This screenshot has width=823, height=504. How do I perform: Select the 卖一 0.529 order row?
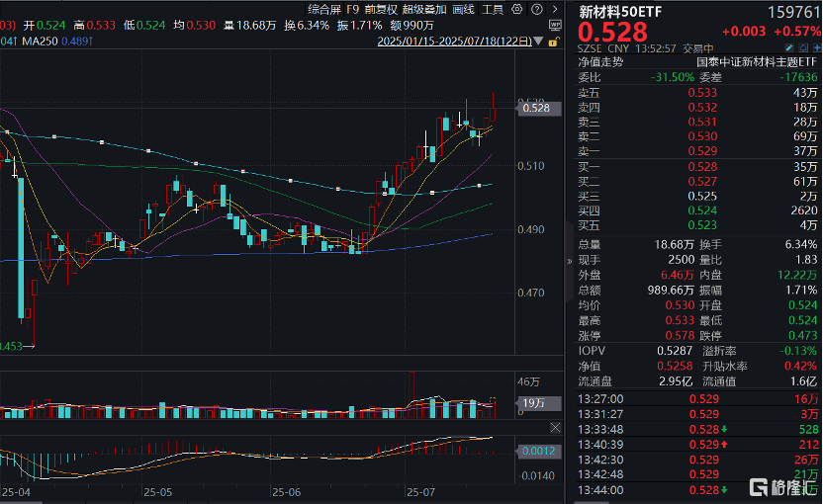coord(697,151)
